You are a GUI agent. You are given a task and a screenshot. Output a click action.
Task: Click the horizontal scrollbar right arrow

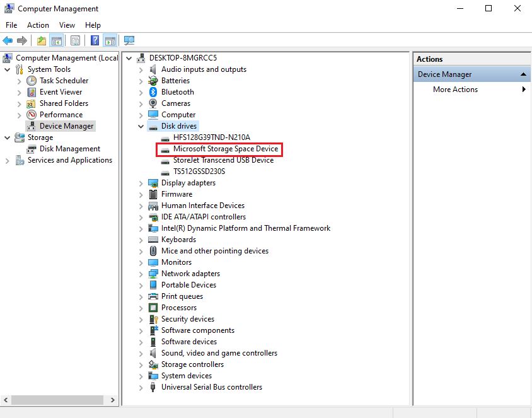112,400
